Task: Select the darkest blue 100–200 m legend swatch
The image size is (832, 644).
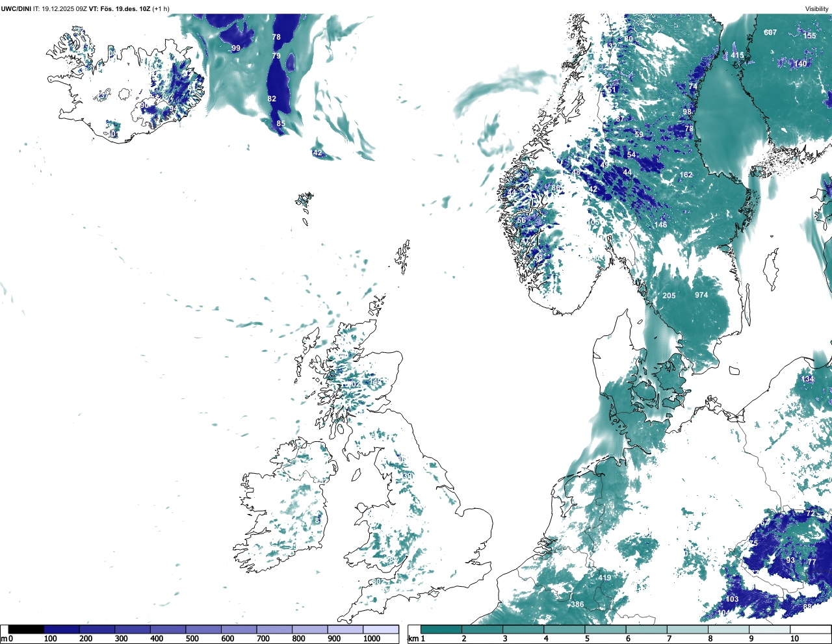Action: pyautogui.click(x=61, y=629)
